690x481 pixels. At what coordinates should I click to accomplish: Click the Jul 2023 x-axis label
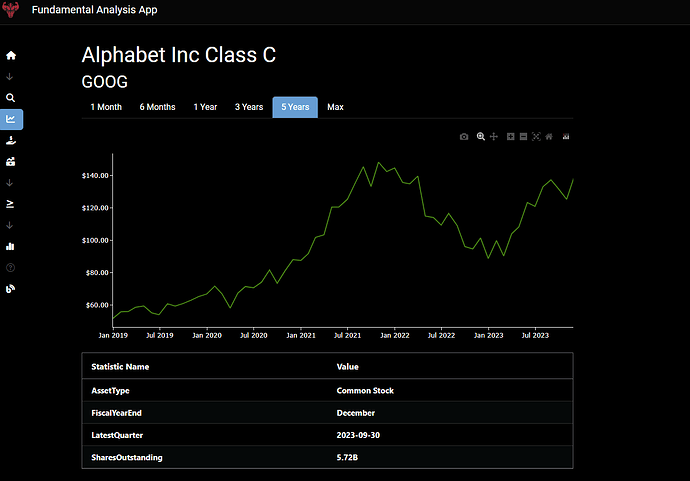click(535, 335)
